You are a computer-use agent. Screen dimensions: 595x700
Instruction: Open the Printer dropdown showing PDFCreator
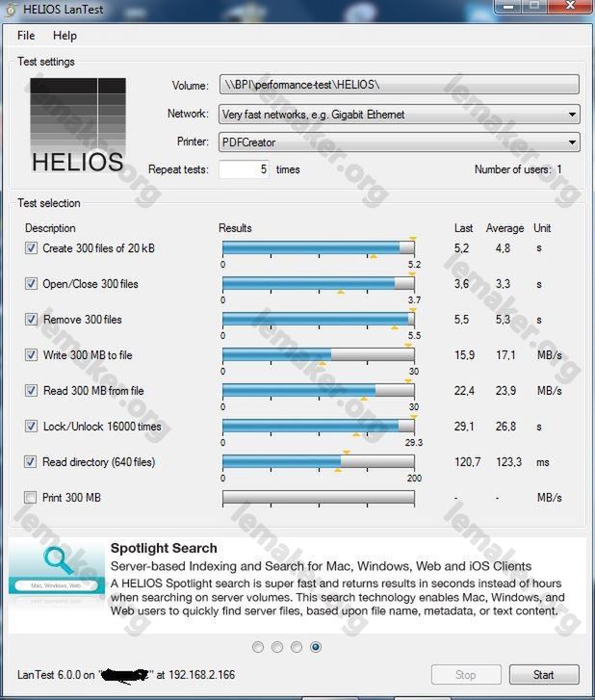pos(399,143)
